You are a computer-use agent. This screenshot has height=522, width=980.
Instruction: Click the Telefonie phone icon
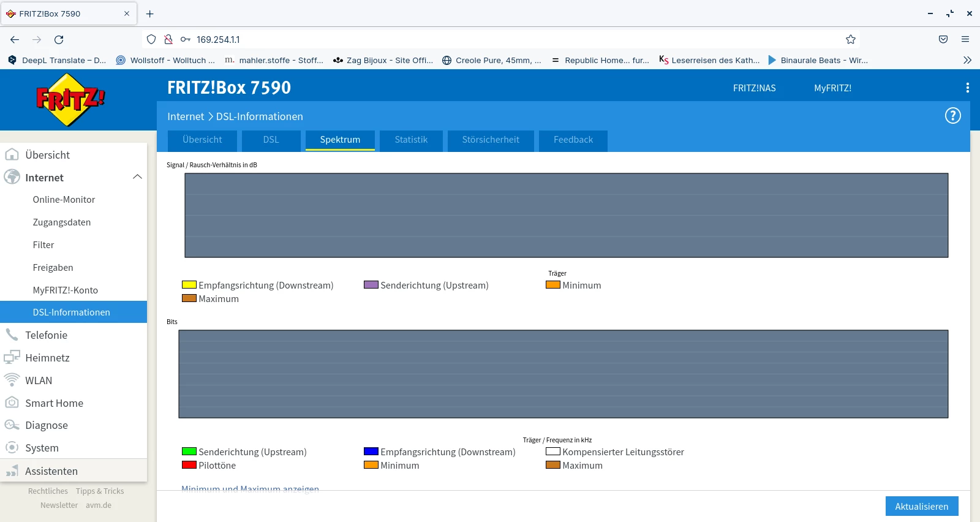[12, 335]
